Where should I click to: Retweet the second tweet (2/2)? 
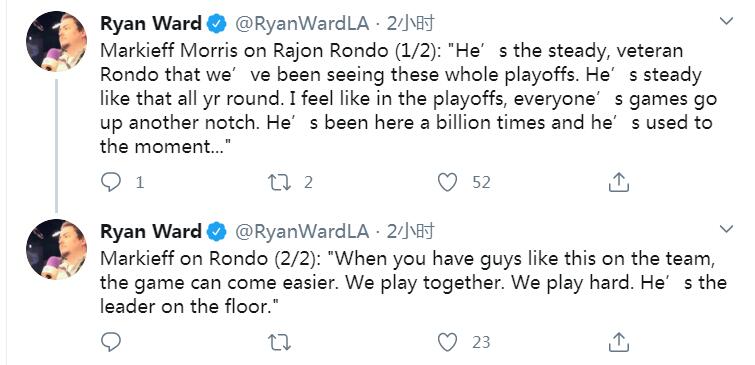coord(279,342)
